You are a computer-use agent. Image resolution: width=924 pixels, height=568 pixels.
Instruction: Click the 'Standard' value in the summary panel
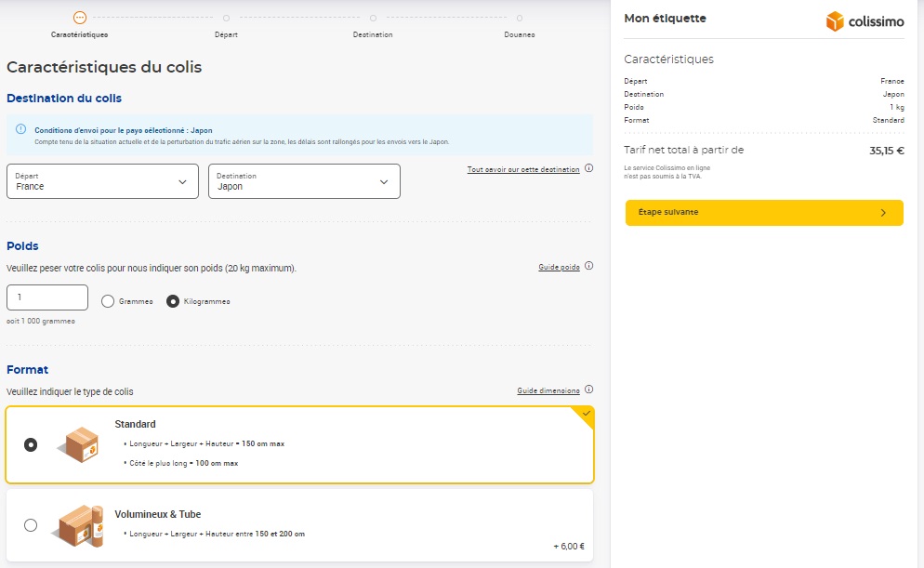[x=889, y=120]
